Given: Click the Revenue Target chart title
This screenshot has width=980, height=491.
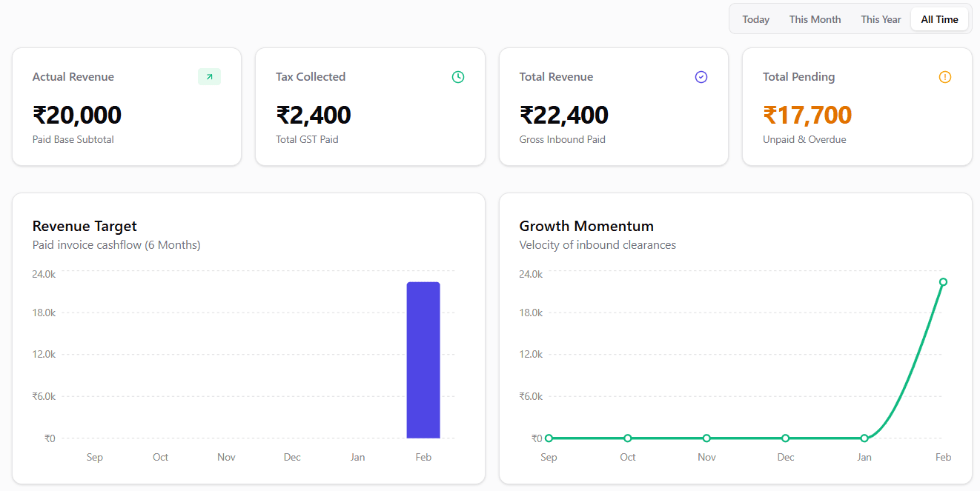Looking at the screenshot, I should (x=85, y=226).
